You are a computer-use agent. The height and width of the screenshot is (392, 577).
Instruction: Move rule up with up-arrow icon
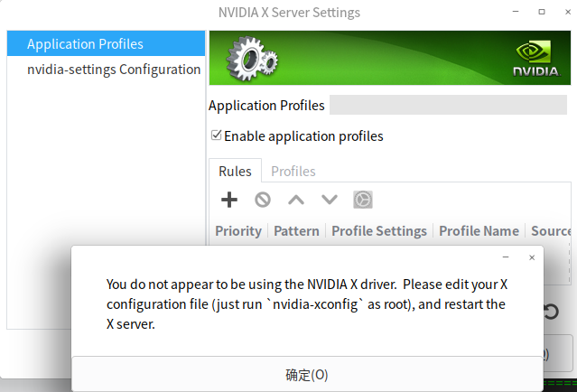tap(296, 200)
